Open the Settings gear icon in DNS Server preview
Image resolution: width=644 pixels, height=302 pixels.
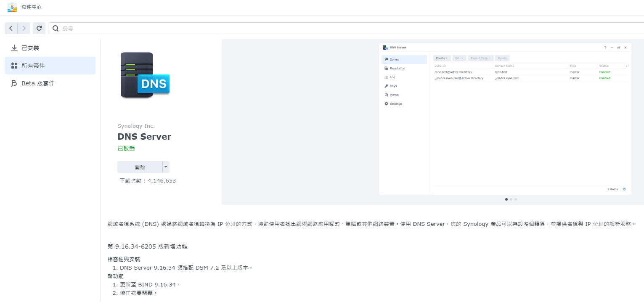387,103
